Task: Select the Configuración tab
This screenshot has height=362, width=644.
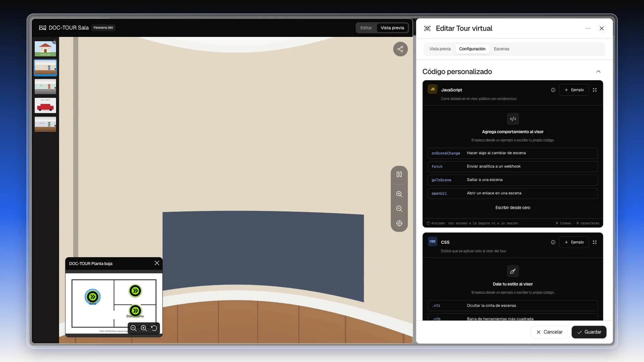Action: pyautogui.click(x=472, y=49)
